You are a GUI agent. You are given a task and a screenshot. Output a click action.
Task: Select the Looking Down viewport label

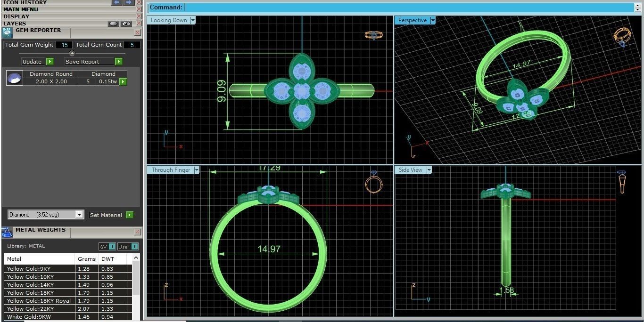pyautogui.click(x=169, y=20)
